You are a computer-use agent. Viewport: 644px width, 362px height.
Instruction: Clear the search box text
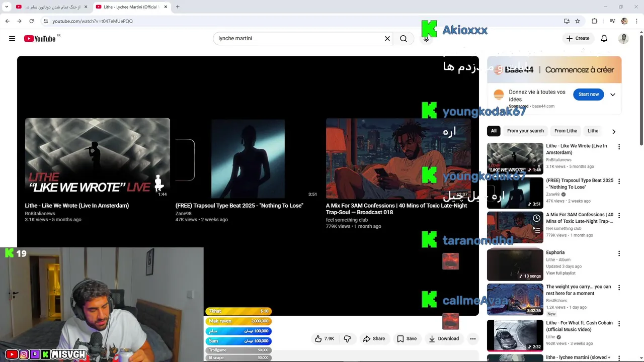tap(387, 39)
